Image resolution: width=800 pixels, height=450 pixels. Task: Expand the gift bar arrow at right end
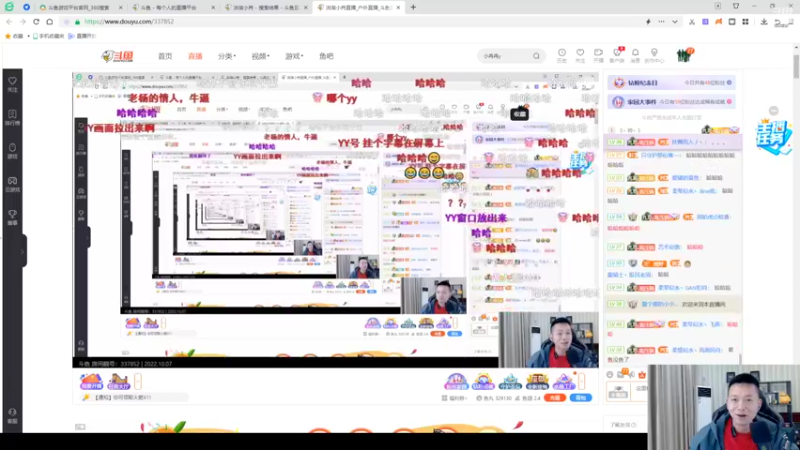pos(582,381)
